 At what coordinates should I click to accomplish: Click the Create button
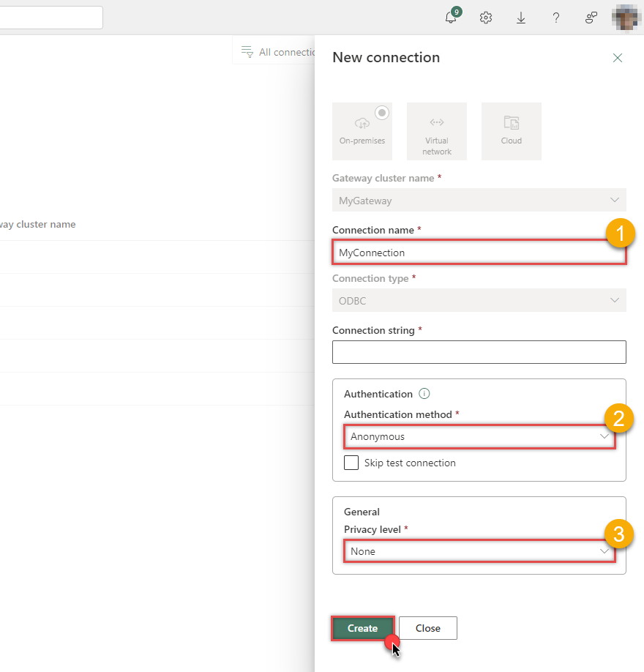(362, 628)
